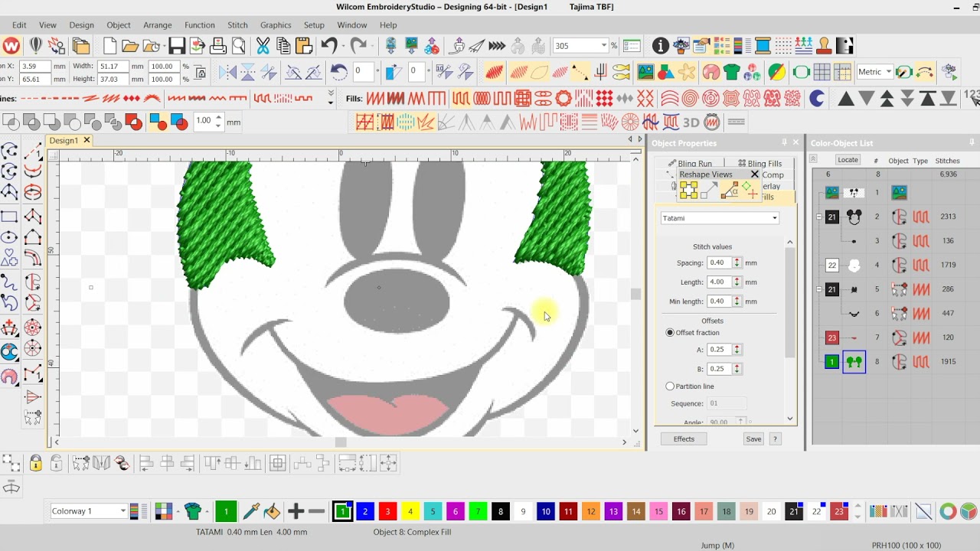Click the Copy icon in the toolbar

pos(283,46)
